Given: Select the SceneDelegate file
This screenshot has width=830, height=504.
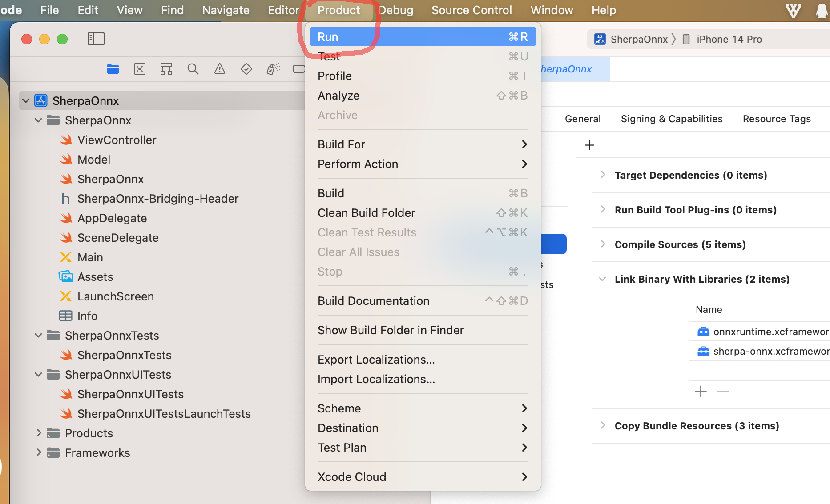Looking at the screenshot, I should click(x=118, y=238).
